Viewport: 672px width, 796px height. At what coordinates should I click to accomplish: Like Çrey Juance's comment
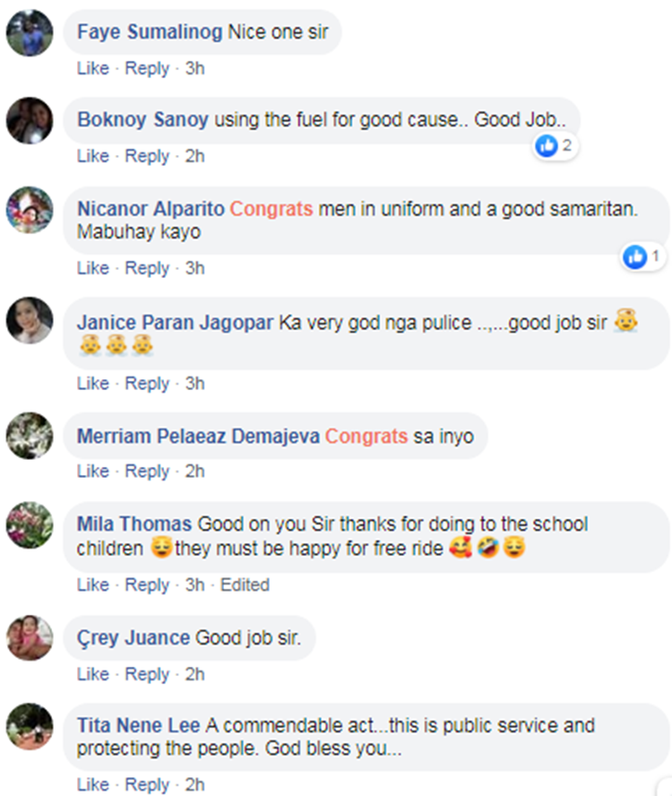pos(92,674)
